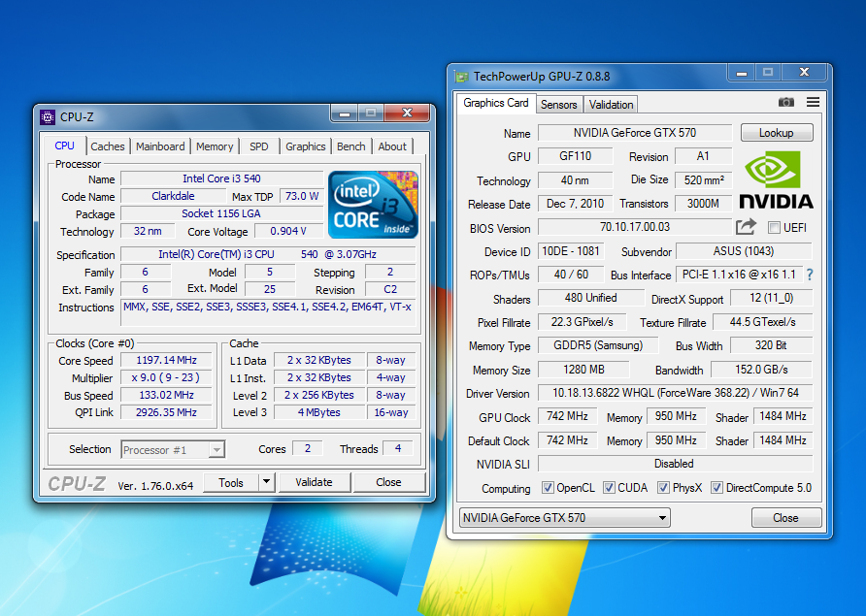Toggle the PhysX checkbox
The height and width of the screenshot is (616, 866).
point(663,488)
